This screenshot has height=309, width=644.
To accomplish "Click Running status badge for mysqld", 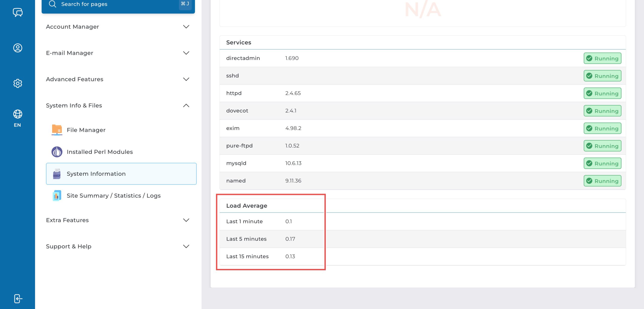I will [602, 163].
